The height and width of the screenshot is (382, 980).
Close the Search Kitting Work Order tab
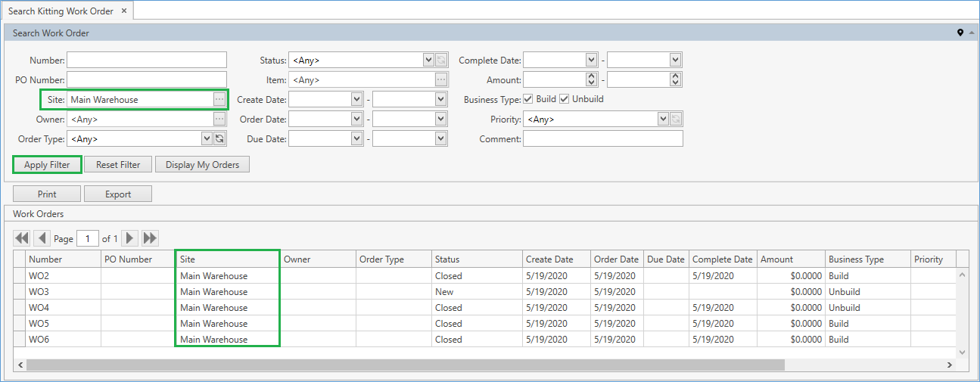click(x=124, y=11)
